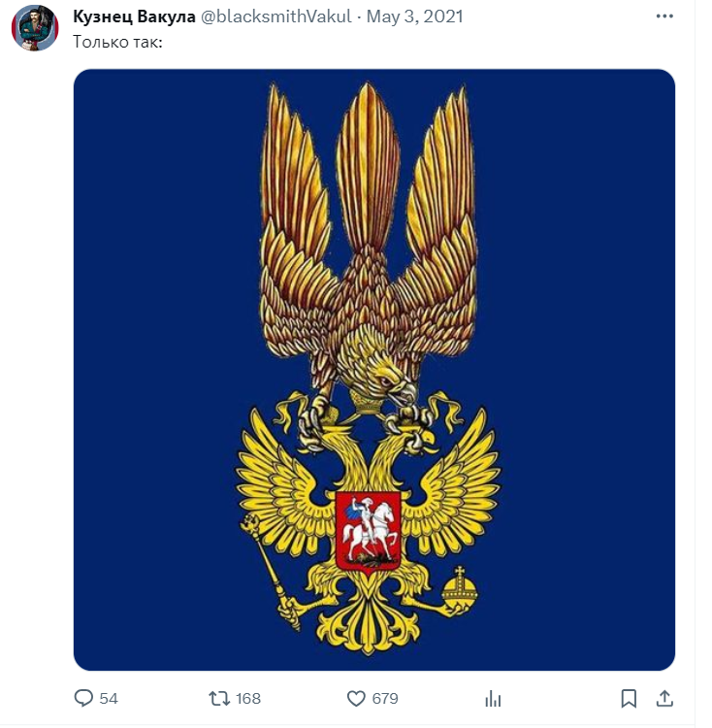This screenshot has width=712, height=728.
Task: Open the Кузнец Вакула display name link
Action: (x=134, y=17)
